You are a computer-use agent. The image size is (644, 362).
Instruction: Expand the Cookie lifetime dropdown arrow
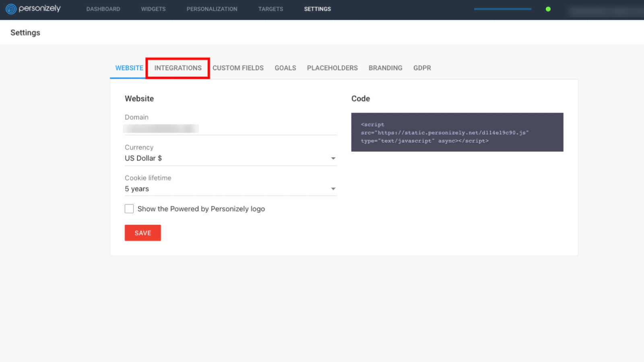[x=333, y=189]
